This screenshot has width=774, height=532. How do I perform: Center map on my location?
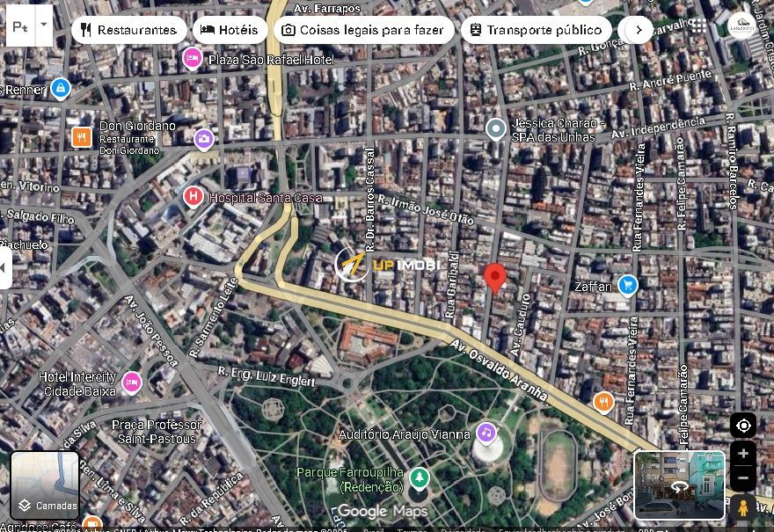(743, 426)
